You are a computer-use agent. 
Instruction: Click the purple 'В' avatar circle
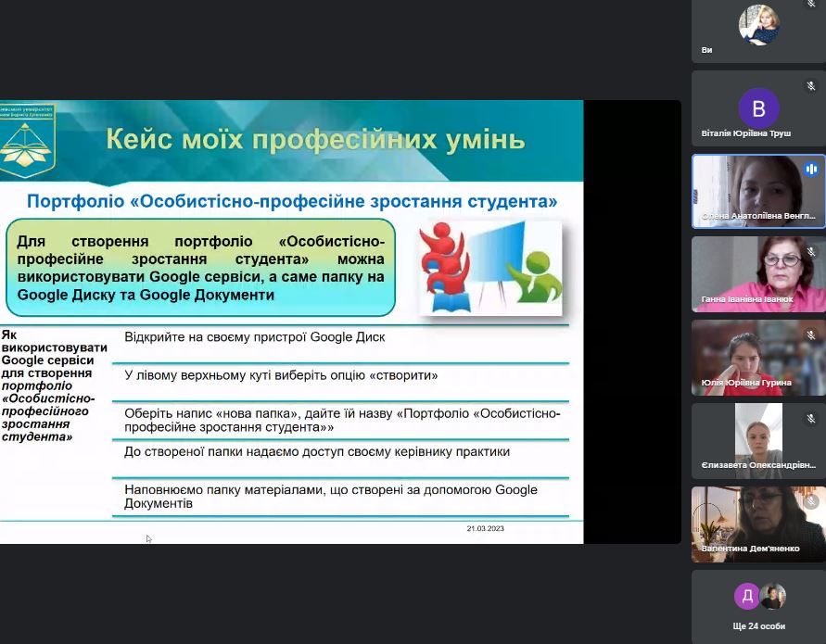click(758, 107)
